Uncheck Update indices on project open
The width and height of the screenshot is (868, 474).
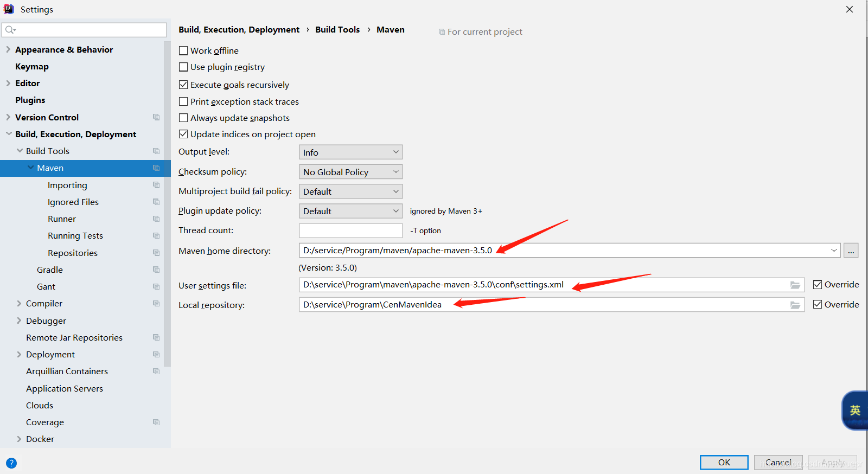[183, 134]
